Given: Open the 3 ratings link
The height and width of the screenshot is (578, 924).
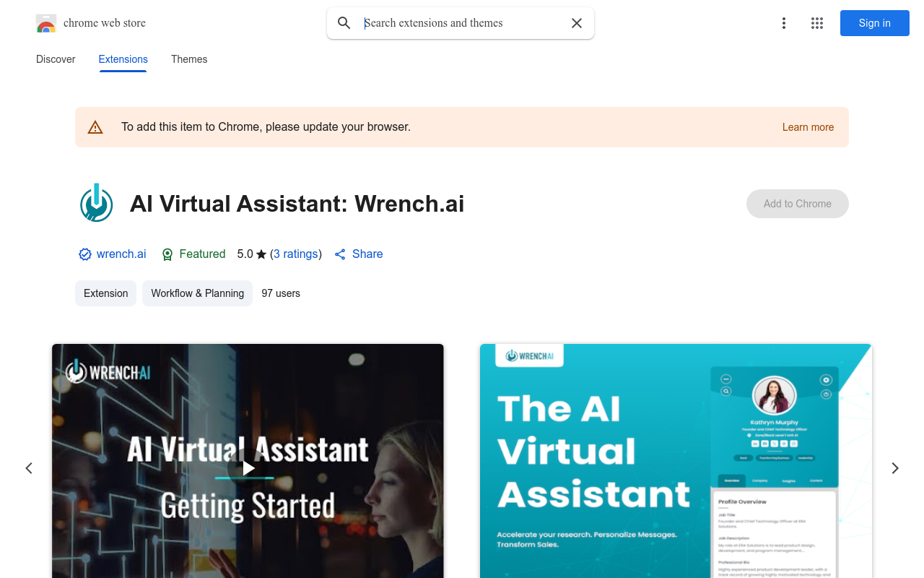Looking at the screenshot, I should pos(296,254).
